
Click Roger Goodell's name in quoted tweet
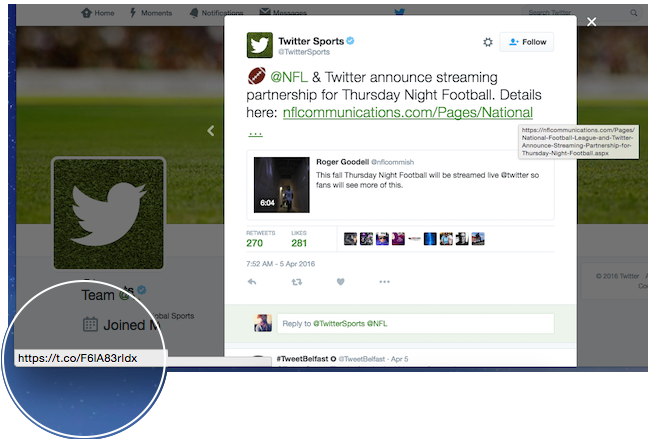[343, 162]
